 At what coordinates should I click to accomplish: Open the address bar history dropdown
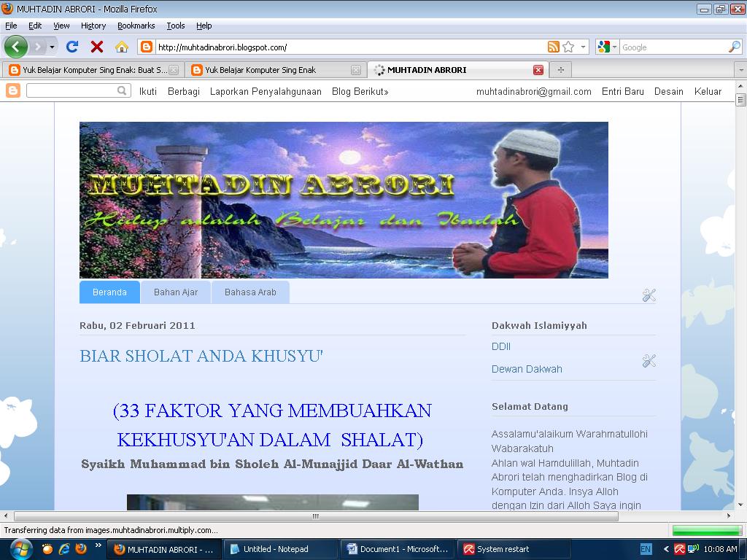[x=583, y=47]
